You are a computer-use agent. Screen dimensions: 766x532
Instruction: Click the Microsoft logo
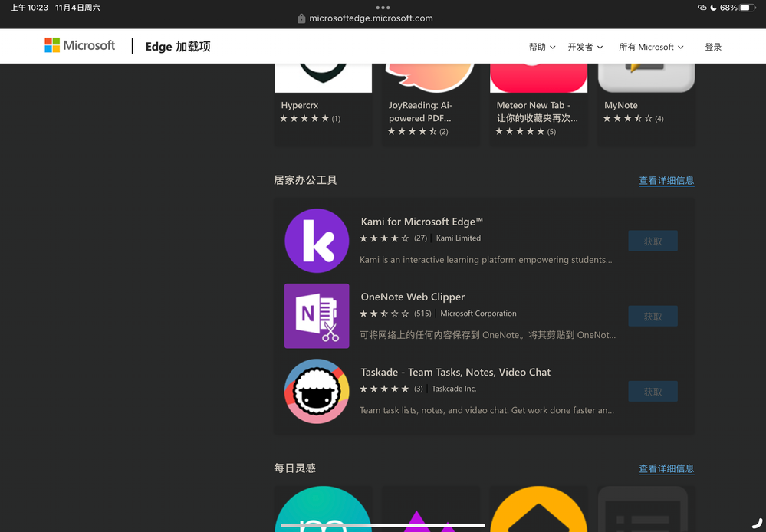pyautogui.click(x=80, y=45)
